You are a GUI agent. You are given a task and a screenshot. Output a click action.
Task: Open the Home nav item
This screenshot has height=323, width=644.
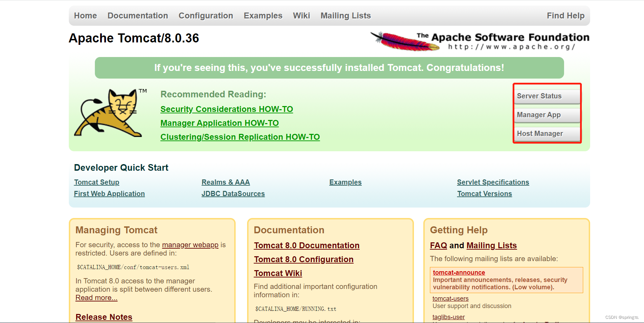click(x=85, y=16)
